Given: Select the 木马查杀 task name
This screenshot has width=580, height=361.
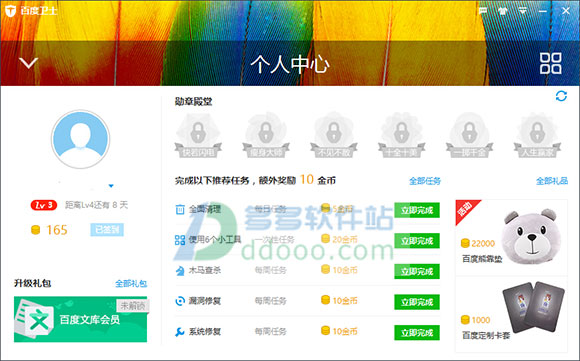Looking at the screenshot, I should pos(205,270).
